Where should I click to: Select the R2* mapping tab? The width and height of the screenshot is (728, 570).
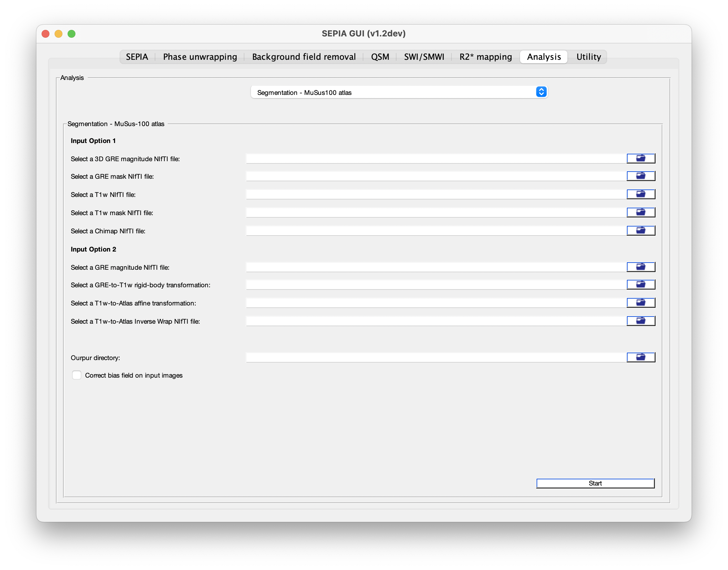click(485, 57)
